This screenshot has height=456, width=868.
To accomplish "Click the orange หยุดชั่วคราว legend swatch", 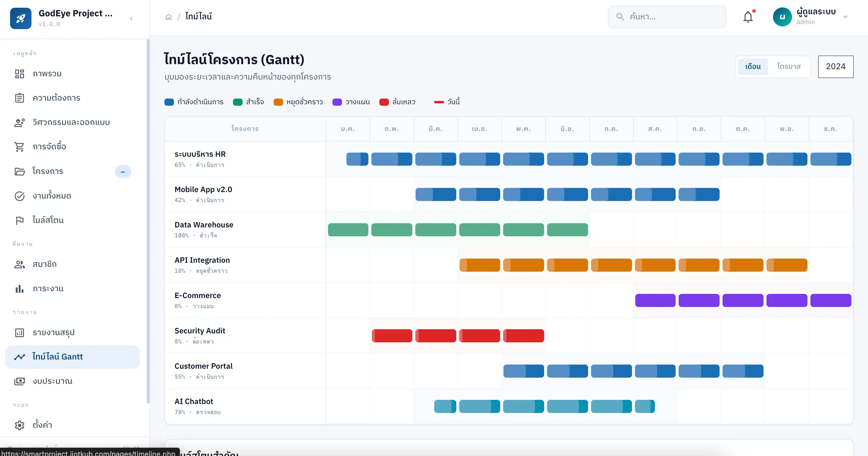I will point(278,102).
